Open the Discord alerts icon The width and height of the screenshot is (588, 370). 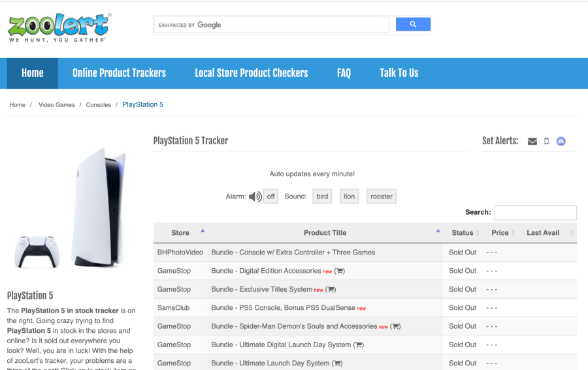pos(561,142)
